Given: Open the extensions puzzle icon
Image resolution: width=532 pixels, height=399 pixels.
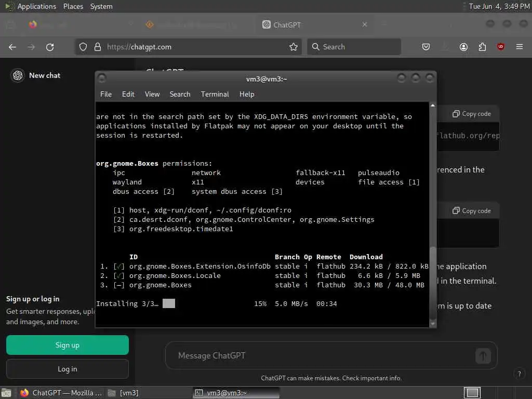Looking at the screenshot, I should coord(482,47).
